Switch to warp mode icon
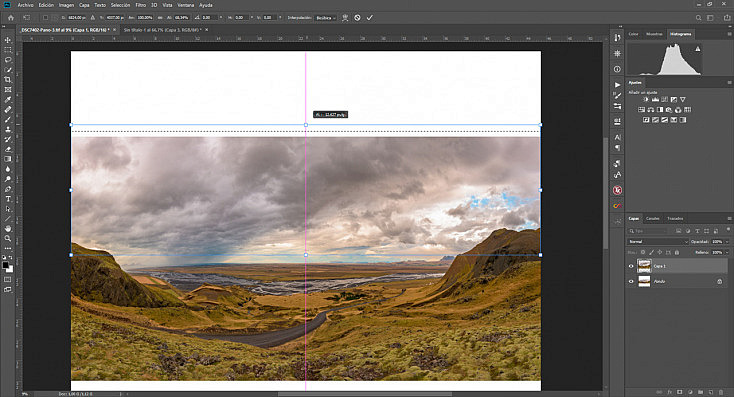This screenshot has width=734, height=397. [345, 17]
